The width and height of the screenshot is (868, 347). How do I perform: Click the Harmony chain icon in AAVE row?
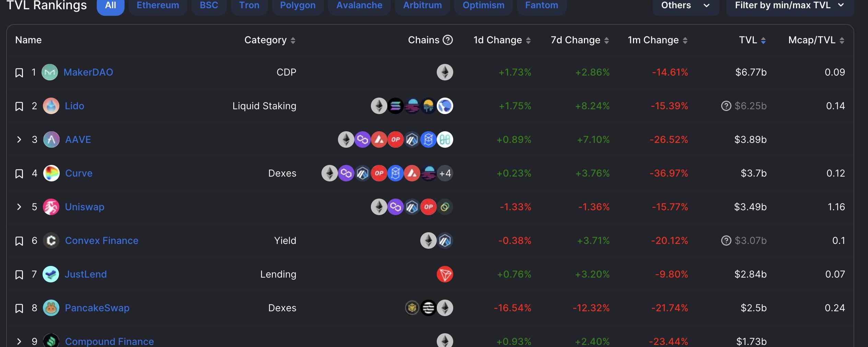[445, 139]
